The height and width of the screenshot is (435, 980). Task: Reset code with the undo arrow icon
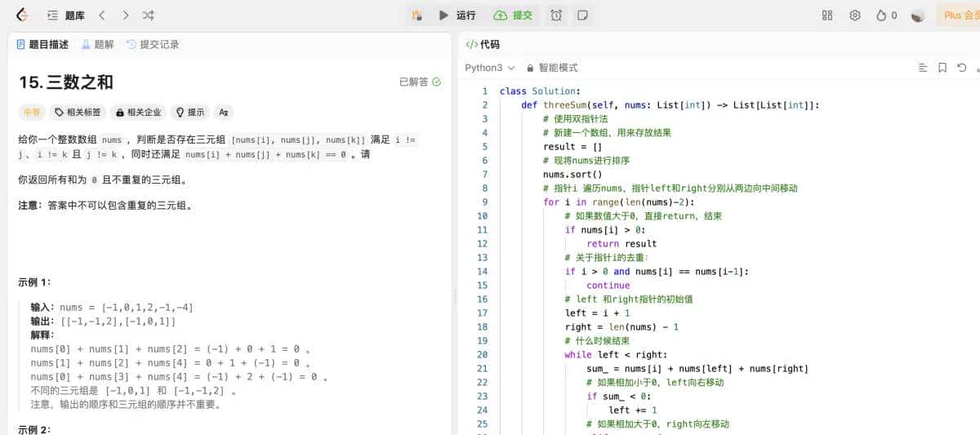(x=962, y=68)
